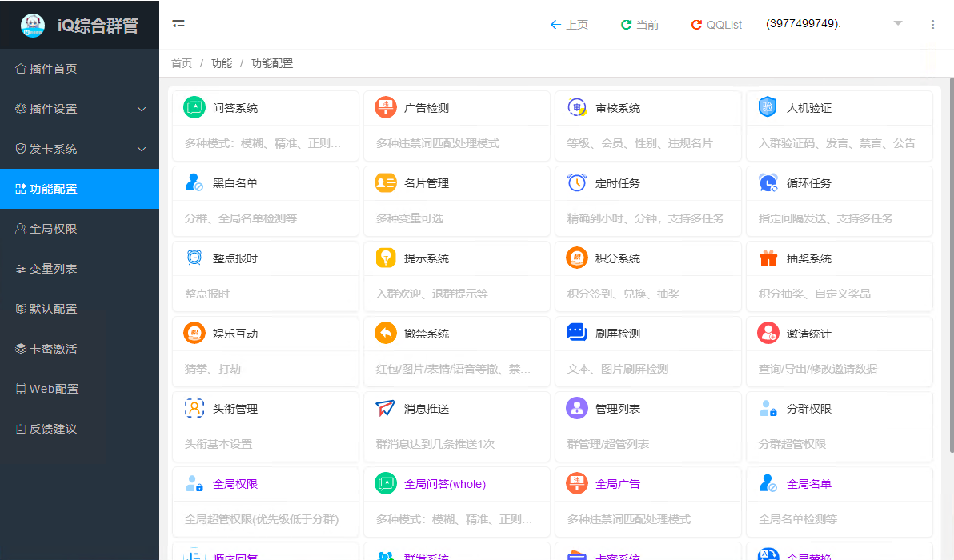
Task: Open the 广告检测 orange icon
Action: tap(386, 107)
